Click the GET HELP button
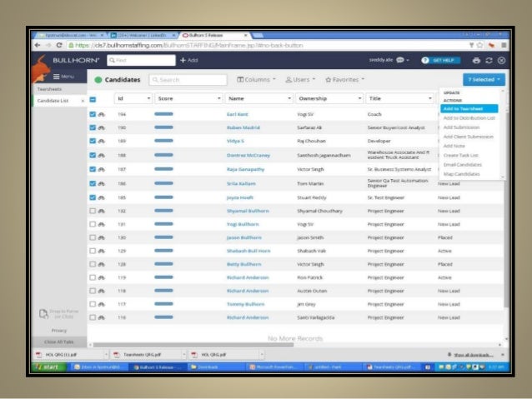 coord(440,60)
